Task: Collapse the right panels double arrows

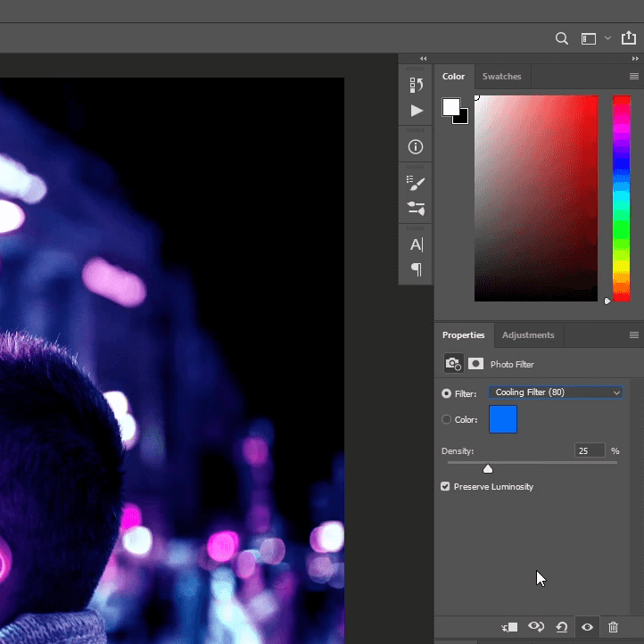Action: click(635, 59)
